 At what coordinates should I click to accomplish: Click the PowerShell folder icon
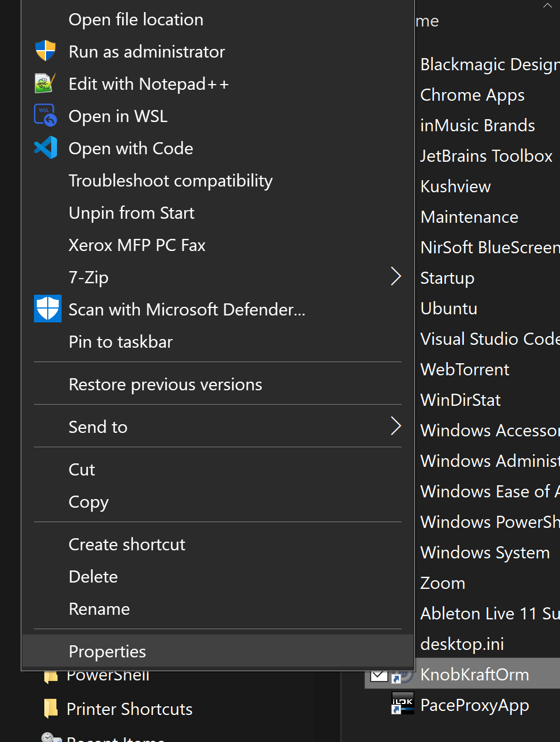tap(51, 676)
